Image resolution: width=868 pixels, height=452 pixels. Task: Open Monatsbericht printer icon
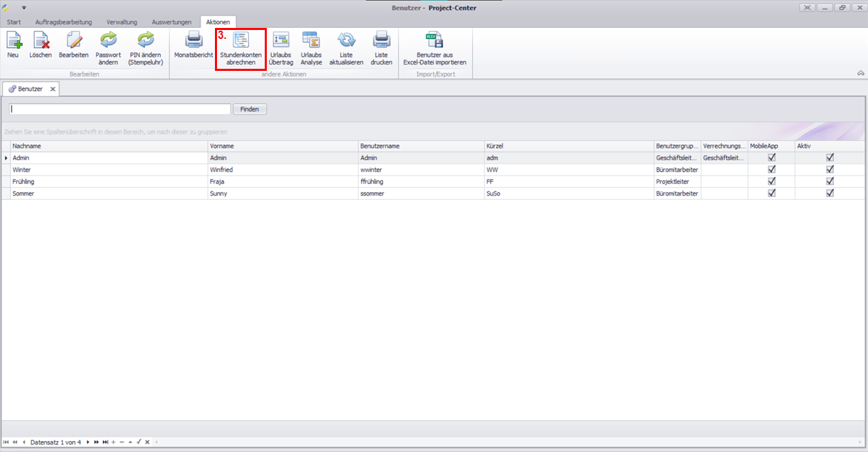pyautogui.click(x=194, y=41)
